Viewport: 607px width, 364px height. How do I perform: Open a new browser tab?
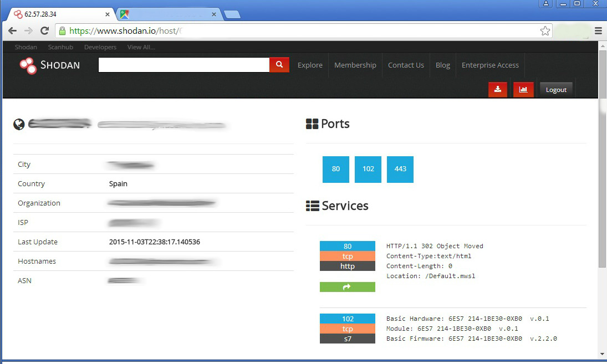click(232, 14)
